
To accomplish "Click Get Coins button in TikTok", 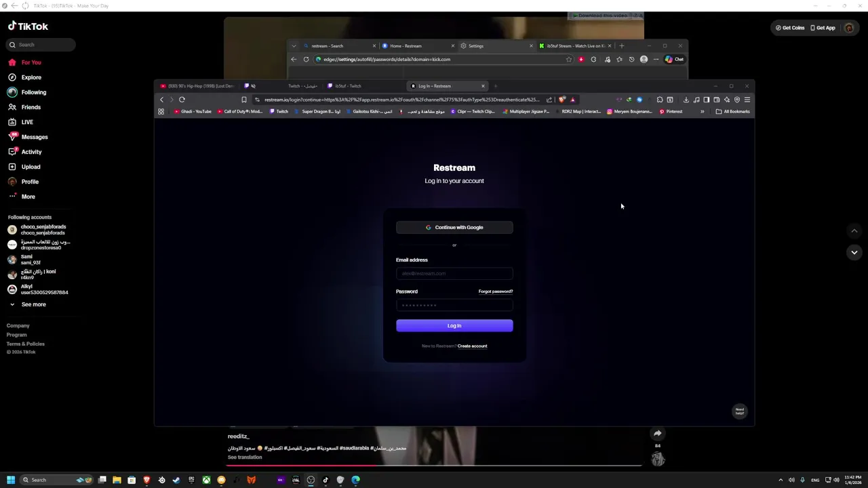I will 790,28.
